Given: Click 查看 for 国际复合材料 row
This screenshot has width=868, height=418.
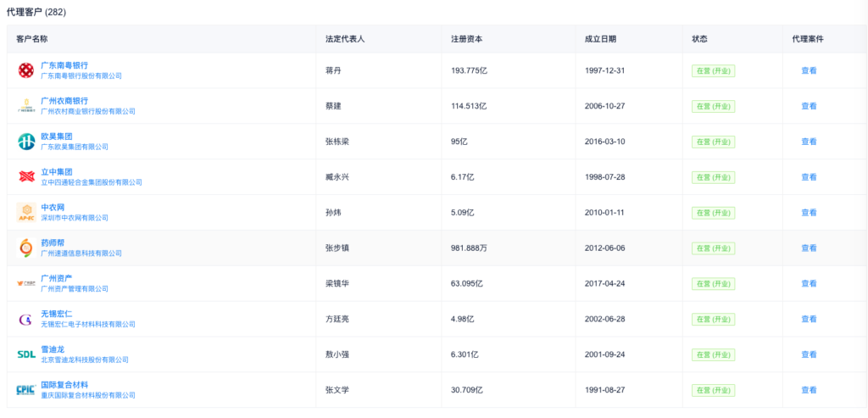Looking at the screenshot, I should (x=809, y=390).
